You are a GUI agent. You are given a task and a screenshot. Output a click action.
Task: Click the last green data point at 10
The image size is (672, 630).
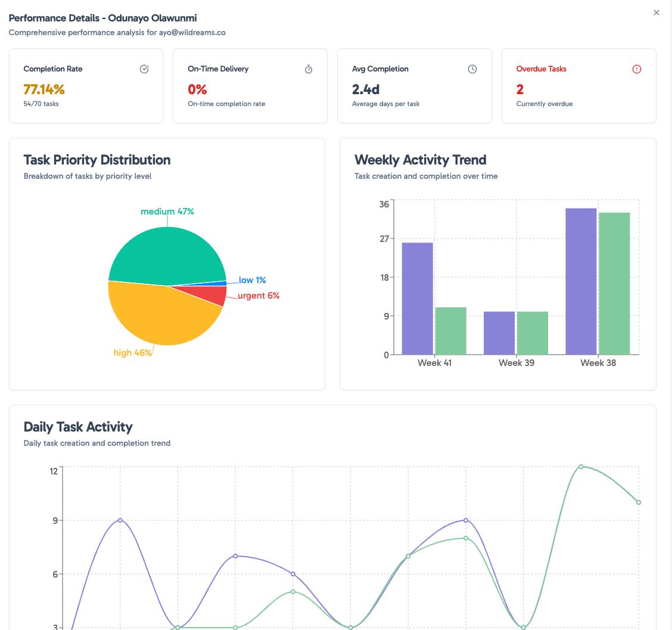[x=639, y=502]
